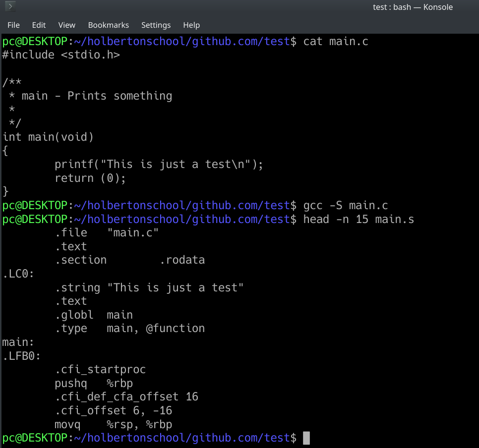Open the File menu
The image size is (479, 448).
(x=13, y=25)
